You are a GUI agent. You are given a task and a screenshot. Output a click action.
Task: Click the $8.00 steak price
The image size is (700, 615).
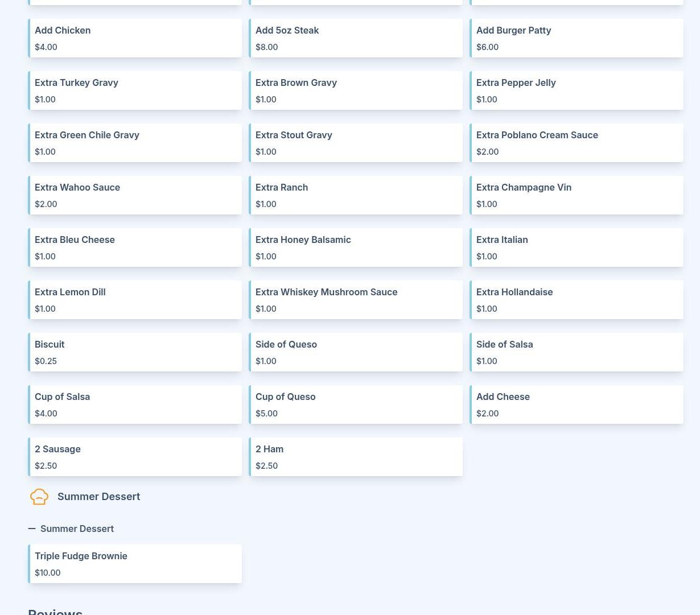click(267, 47)
